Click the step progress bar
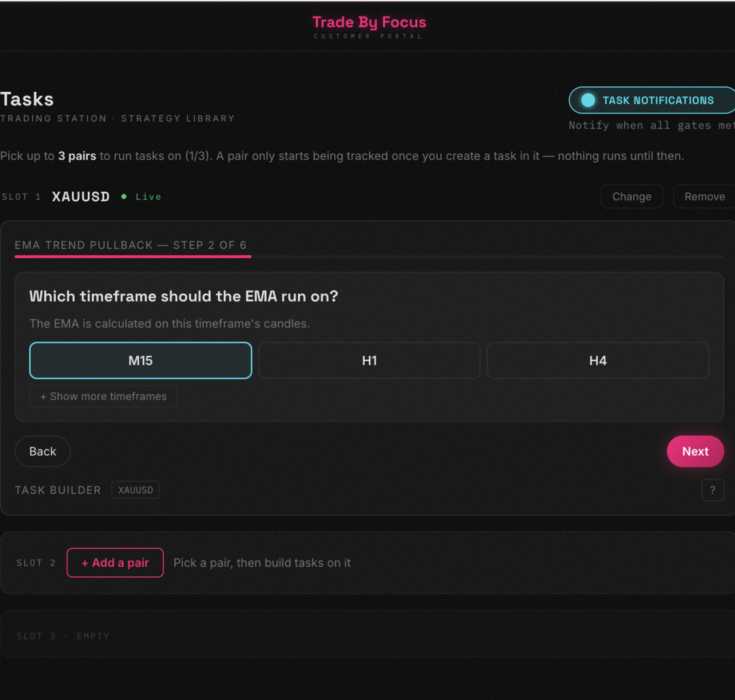This screenshot has height=700, width=735. point(370,256)
